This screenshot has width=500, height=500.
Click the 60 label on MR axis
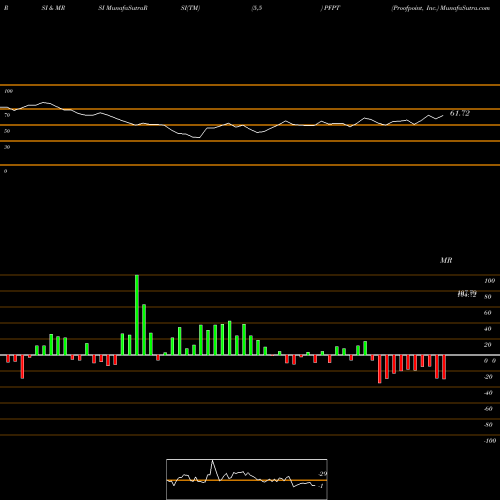(x=488, y=313)
